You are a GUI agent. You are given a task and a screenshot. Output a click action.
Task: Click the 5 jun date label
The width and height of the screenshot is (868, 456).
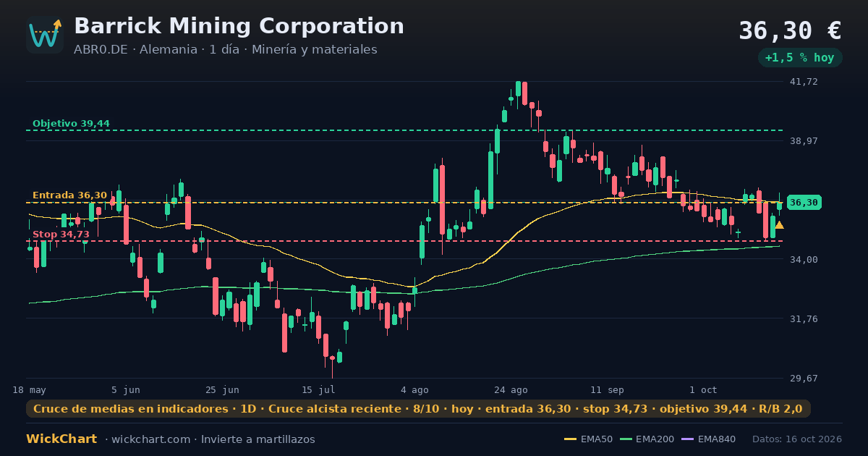[126, 390]
